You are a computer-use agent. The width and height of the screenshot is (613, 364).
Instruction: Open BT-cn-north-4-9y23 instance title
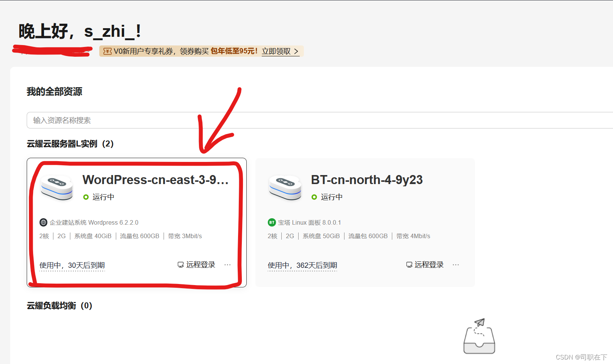tap(367, 180)
